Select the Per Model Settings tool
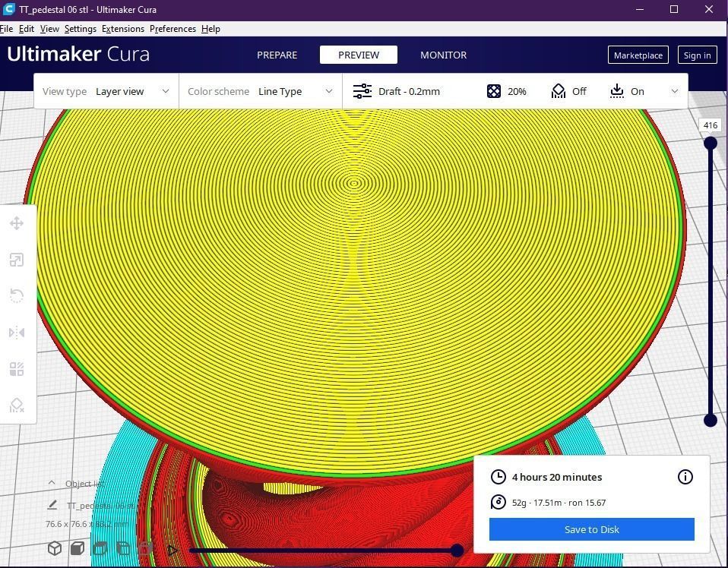 pos(17,369)
